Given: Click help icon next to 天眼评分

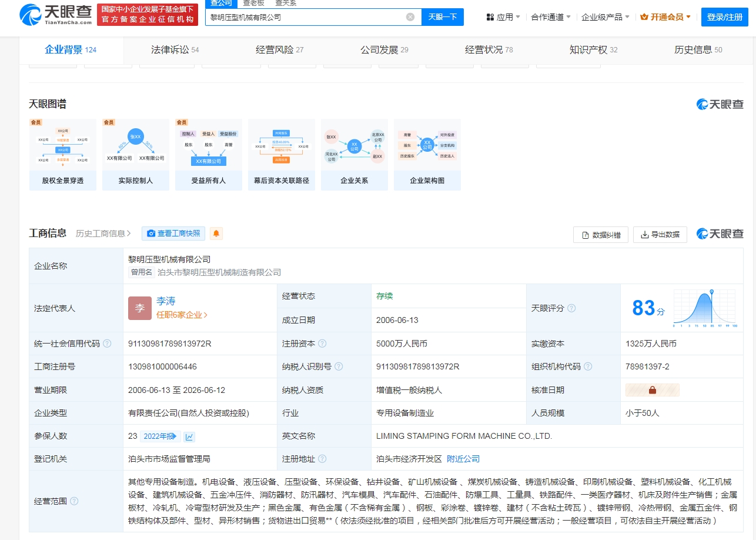Looking at the screenshot, I should [571, 308].
